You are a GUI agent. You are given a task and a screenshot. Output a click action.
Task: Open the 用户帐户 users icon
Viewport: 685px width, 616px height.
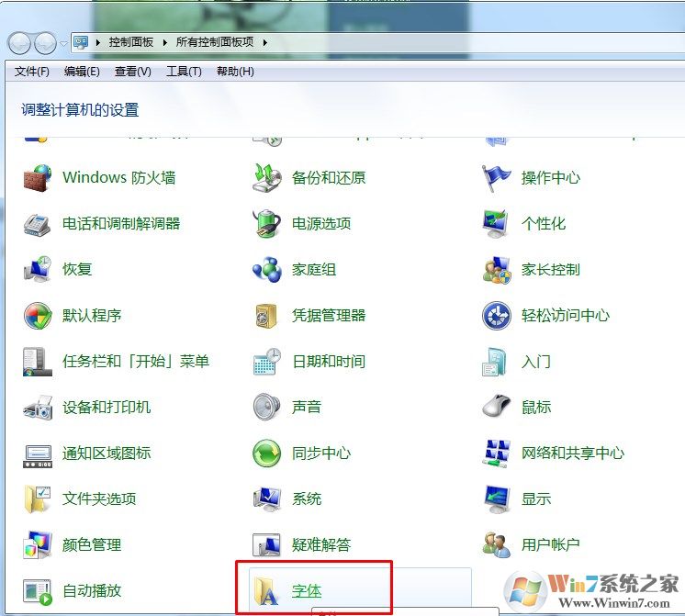[x=496, y=544]
